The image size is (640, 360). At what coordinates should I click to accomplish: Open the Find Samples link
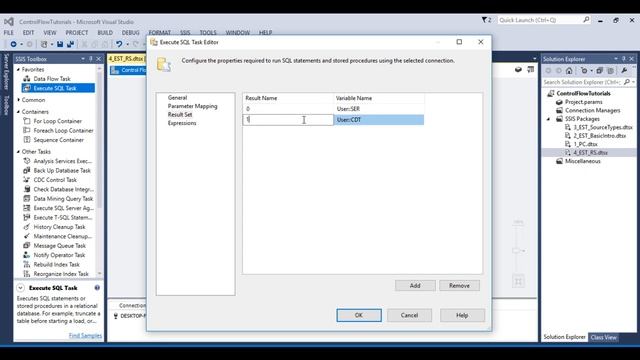tap(85, 336)
